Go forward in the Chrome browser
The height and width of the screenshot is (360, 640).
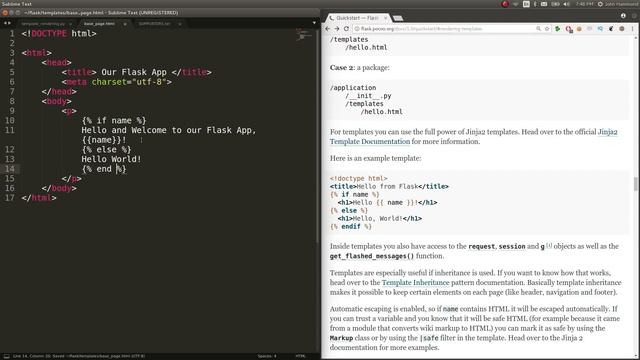coord(337,29)
